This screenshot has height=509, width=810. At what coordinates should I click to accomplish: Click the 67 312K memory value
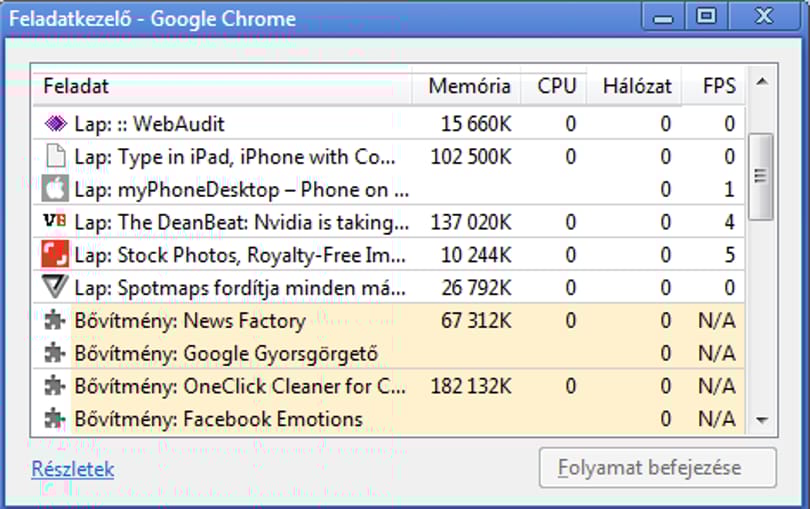pos(476,320)
